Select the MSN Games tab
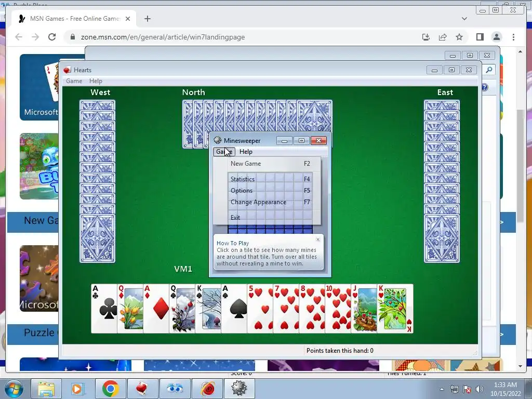Image resolution: width=532 pixels, height=399 pixels. 74,19
